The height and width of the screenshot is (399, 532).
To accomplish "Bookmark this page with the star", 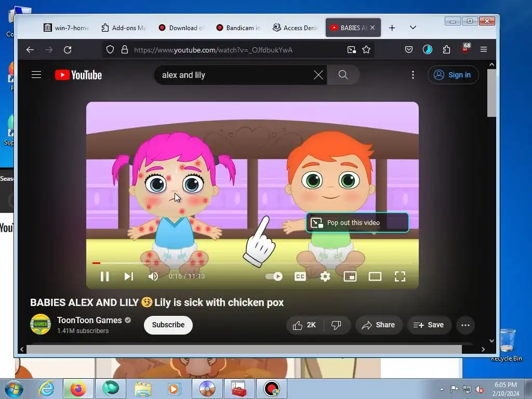I will [x=366, y=50].
